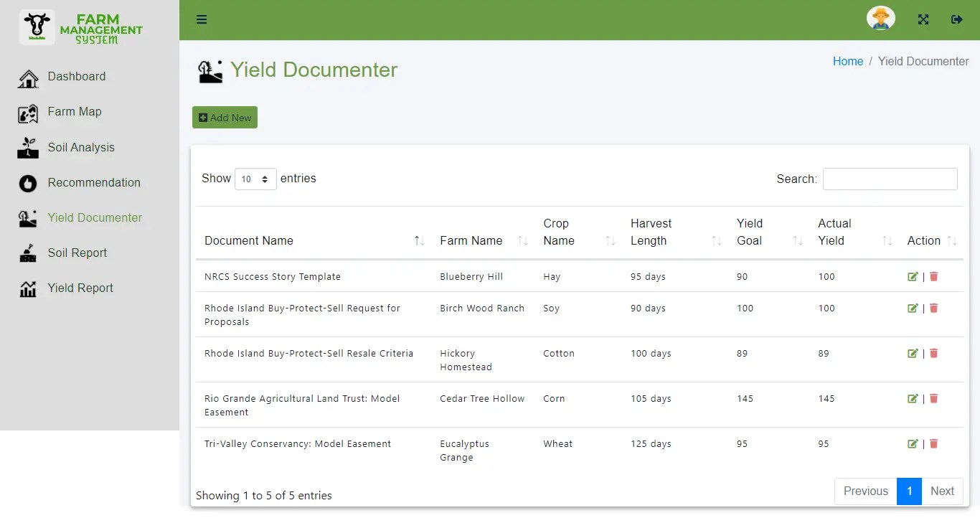Image resolution: width=980 pixels, height=518 pixels.
Task: Sort the table by Crop Name
Action: (608, 240)
